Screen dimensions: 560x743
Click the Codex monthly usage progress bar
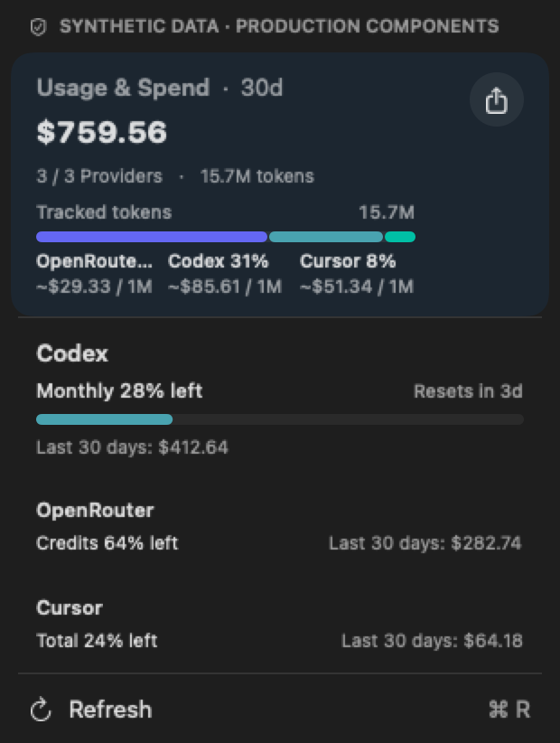click(x=280, y=419)
